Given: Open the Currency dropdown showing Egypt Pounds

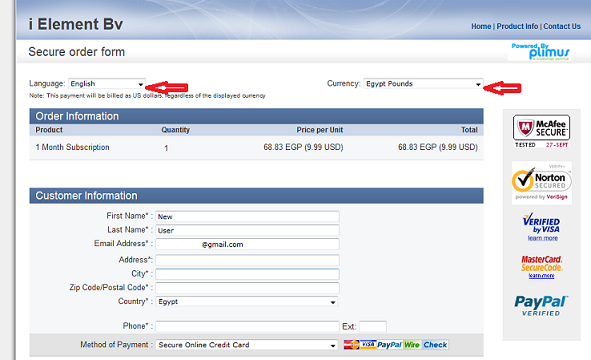Looking at the screenshot, I should coord(423,84).
